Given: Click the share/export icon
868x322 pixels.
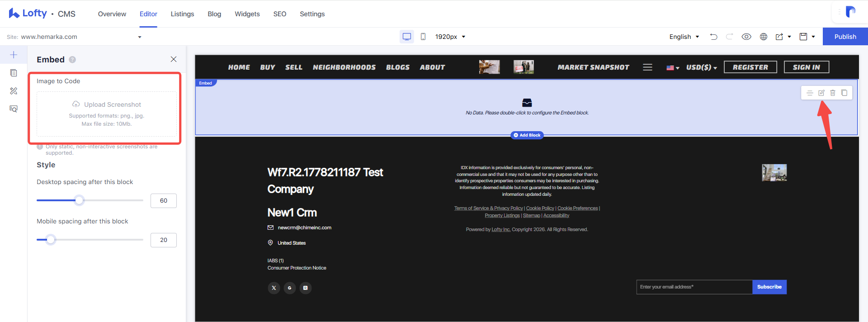Looking at the screenshot, I should (779, 37).
